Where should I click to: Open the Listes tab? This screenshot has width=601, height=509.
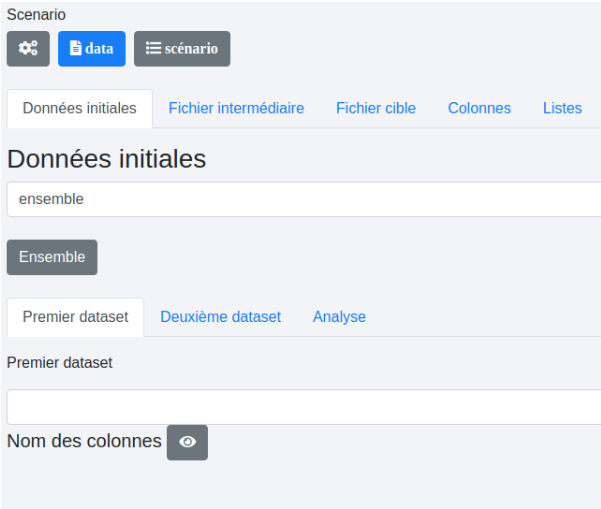click(x=562, y=108)
